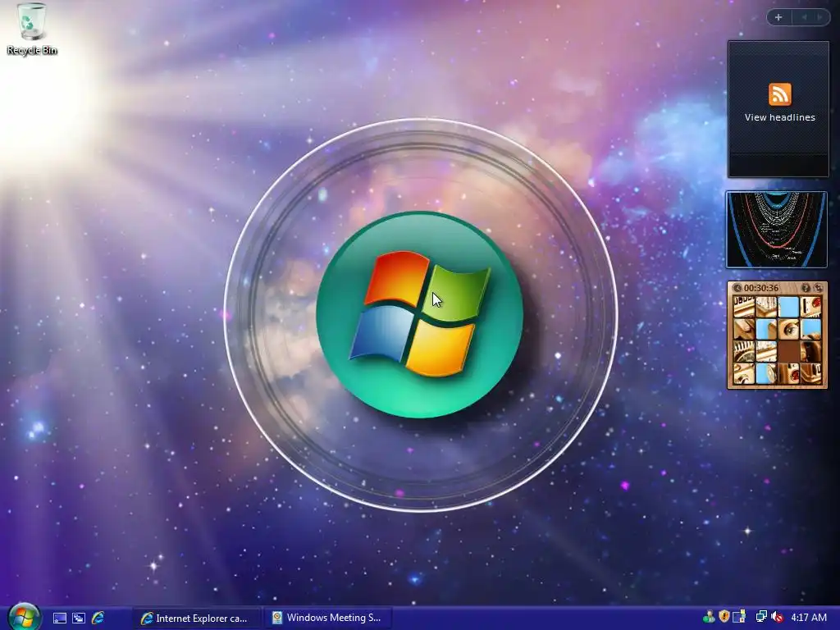Image resolution: width=840 pixels, height=630 pixels.
Task: Open the slide show gadget picture
Action: coord(776,230)
